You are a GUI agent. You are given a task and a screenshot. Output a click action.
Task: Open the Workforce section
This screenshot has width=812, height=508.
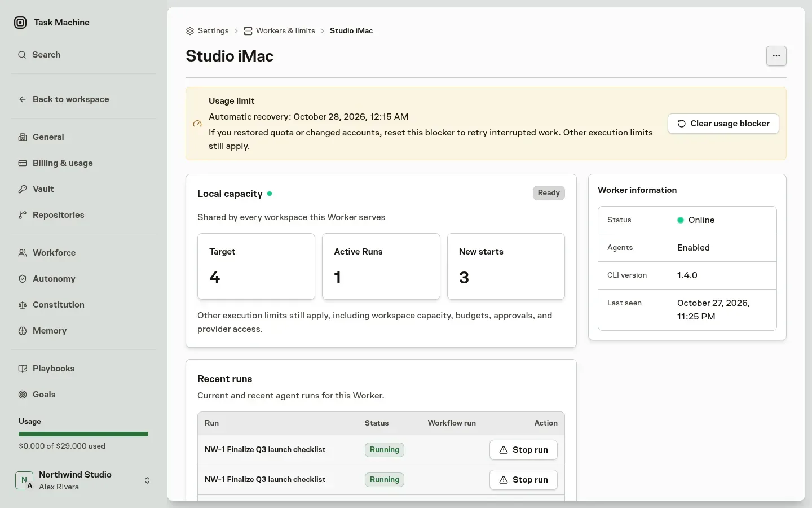click(x=83, y=253)
